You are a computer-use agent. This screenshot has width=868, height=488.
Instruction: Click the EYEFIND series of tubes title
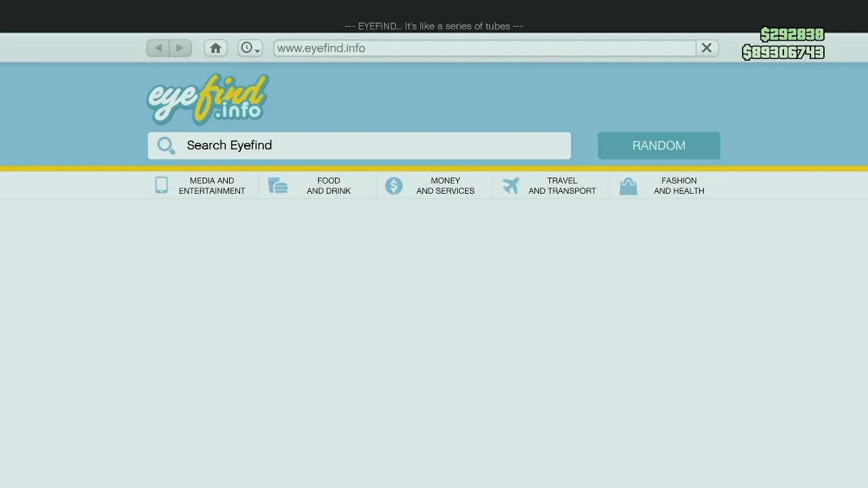pos(434,26)
